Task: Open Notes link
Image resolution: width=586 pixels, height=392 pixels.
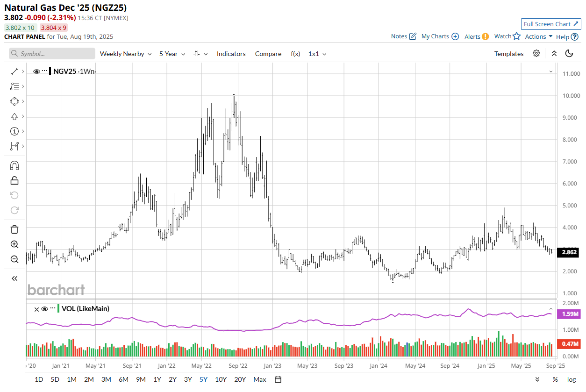Action: [404, 36]
